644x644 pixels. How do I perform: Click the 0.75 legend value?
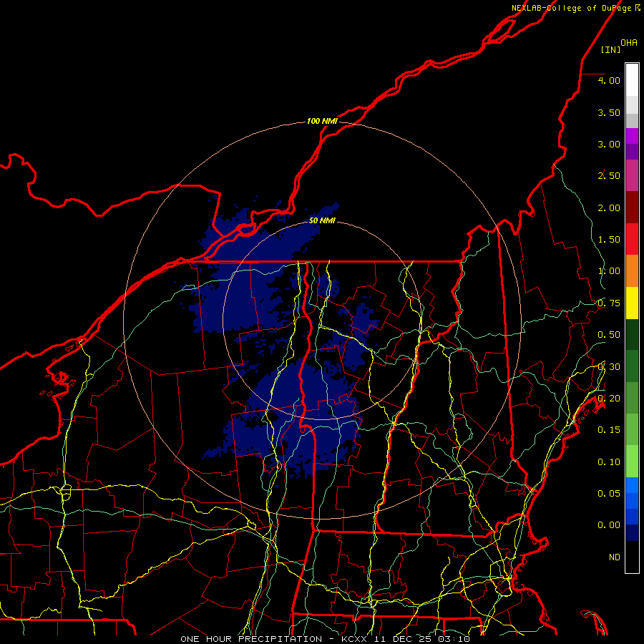[609, 303]
